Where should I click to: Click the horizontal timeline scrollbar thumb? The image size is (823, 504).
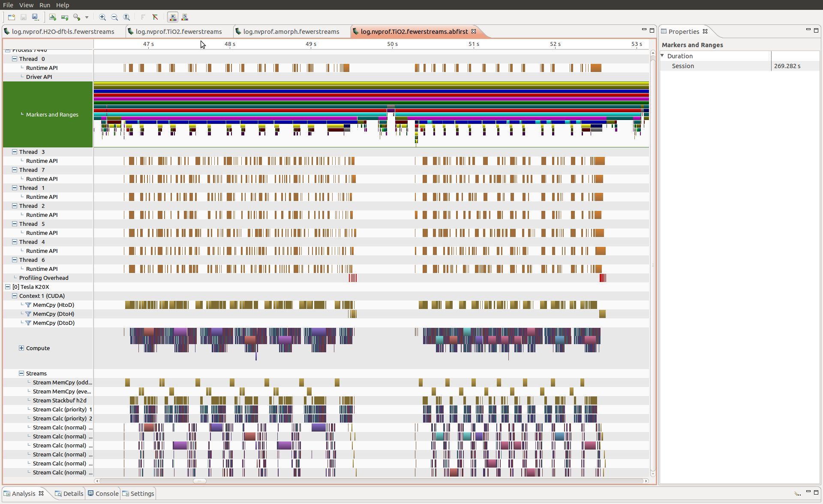tap(199, 481)
